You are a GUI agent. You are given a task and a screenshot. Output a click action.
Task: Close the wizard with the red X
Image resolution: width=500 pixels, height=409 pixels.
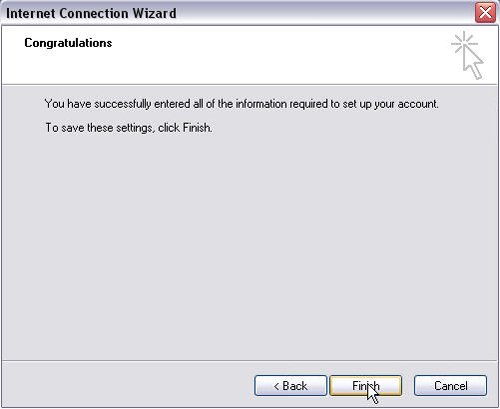click(485, 13)
